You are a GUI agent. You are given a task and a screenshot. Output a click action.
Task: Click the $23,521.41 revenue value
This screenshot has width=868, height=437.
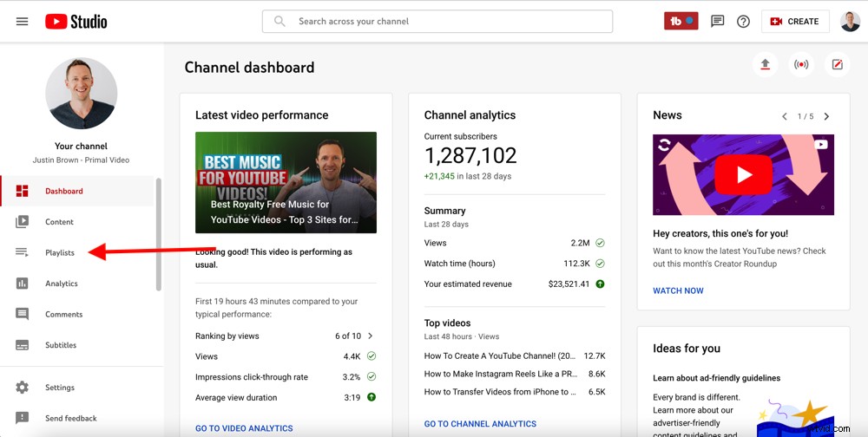[569, 284]
